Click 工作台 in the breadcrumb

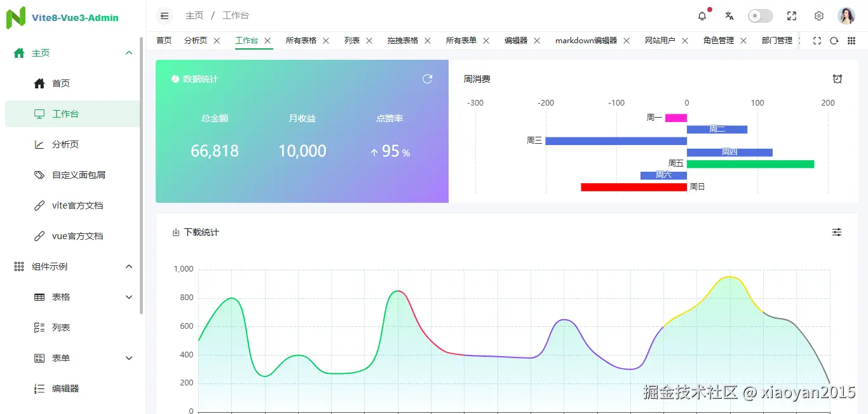[236, 16]
